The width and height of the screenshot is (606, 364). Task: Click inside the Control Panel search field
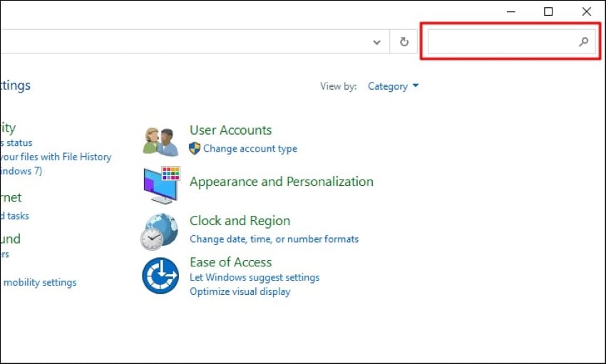coord(503,42)
